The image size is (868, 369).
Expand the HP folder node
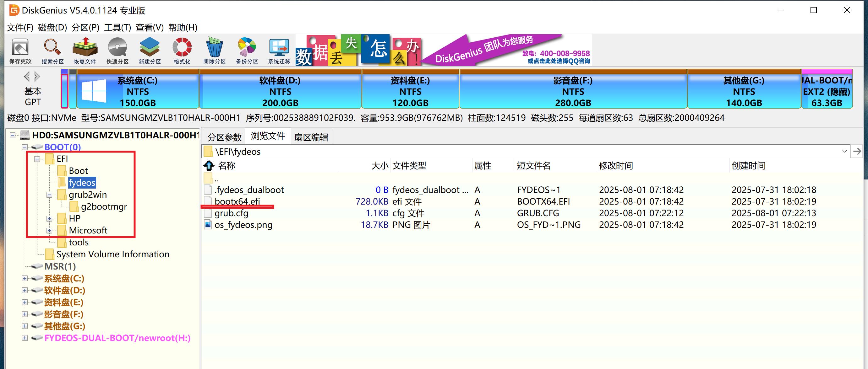tap(49, 218)
